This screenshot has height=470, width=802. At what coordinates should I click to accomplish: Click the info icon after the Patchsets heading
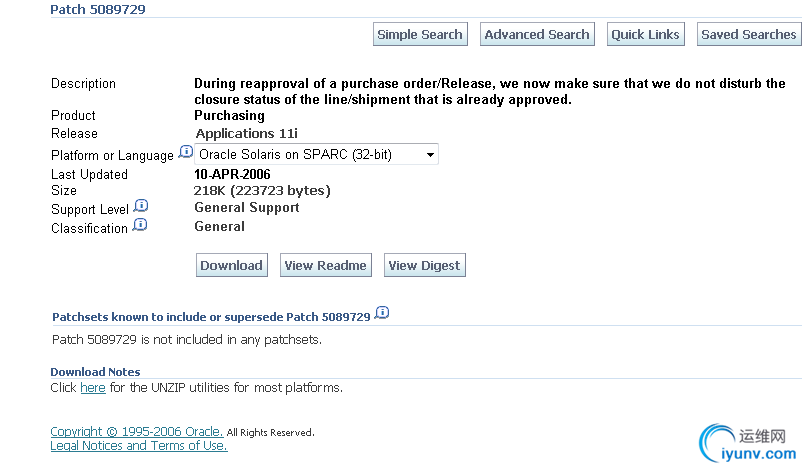pyautogui.click(x=382, y=314)
